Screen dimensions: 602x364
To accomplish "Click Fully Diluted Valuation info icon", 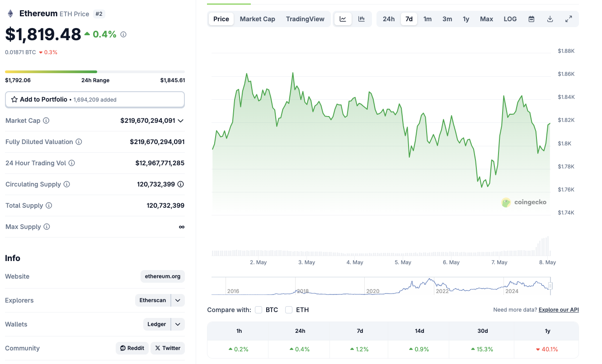I will coord(79,142).
